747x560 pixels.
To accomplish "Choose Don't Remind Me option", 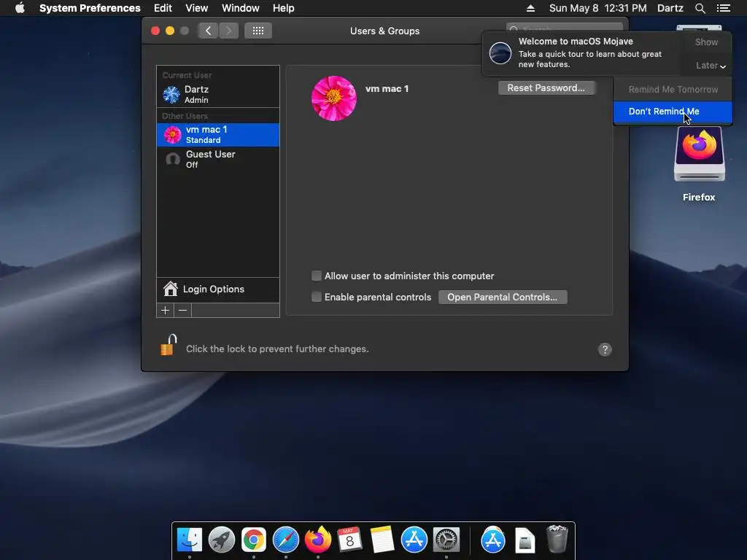I will [x=673, y=112].
